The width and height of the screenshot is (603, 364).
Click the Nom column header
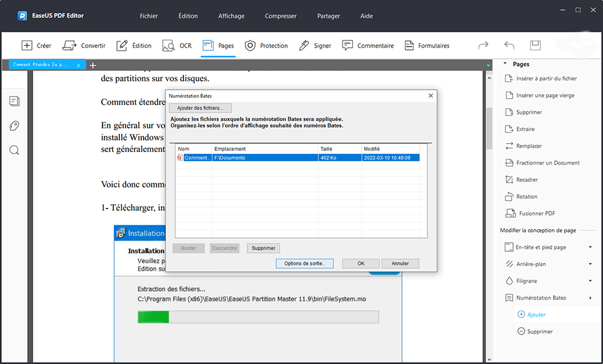tap(194, 149)
